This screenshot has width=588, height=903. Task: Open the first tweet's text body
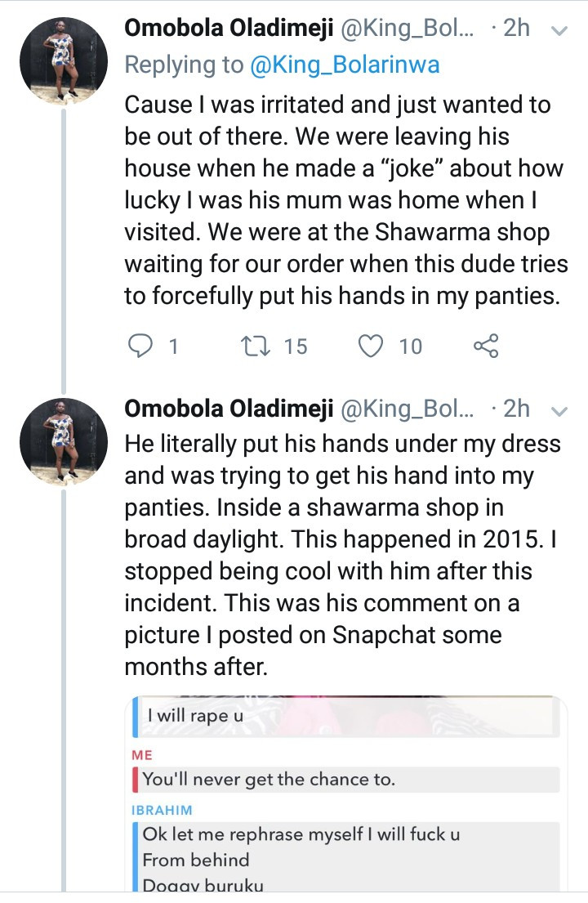[343, 200]
